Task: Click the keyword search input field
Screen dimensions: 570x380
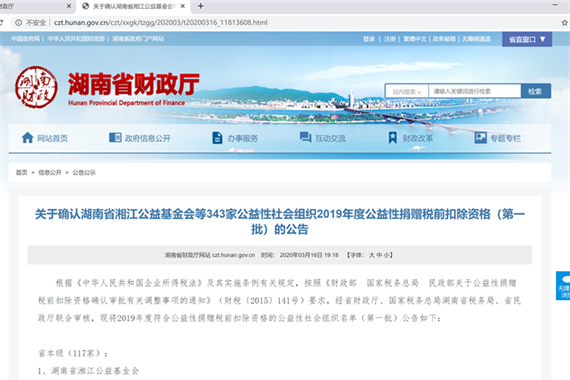Action: (x=474, y=91)
